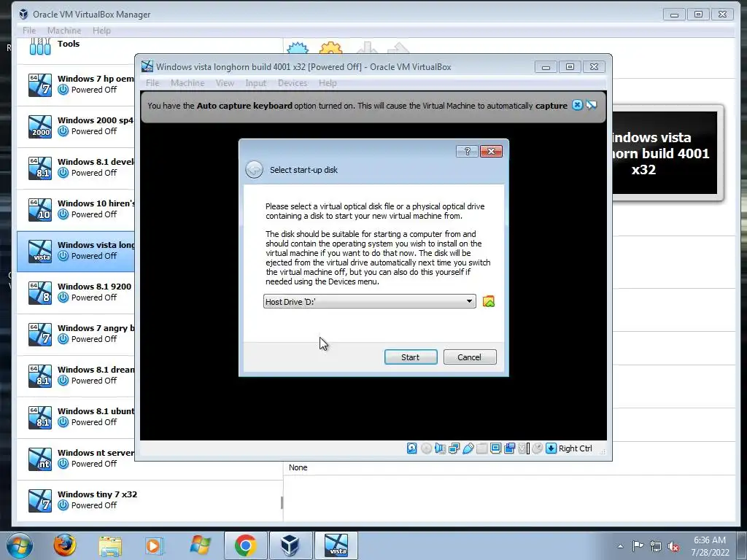The height and width of the screenshot is (560, 747).
Task: Click the Vista VM preview thumbnail
Action: [665, 153]
